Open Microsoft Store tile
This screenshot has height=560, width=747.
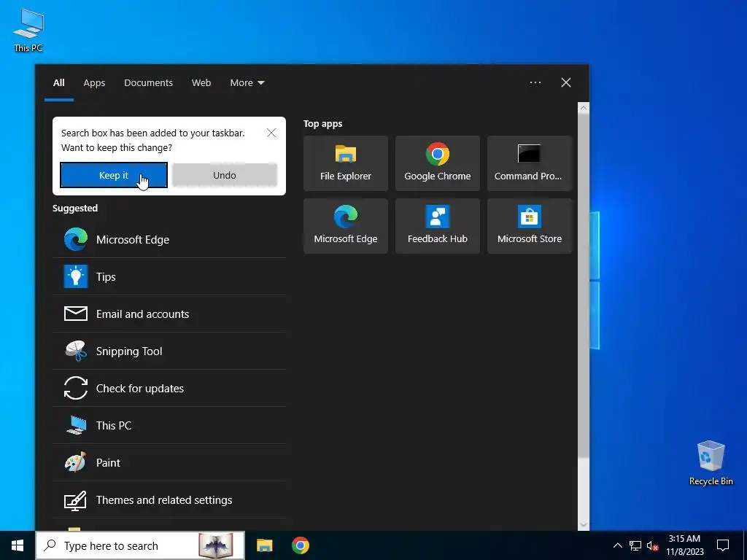point(530,226)
